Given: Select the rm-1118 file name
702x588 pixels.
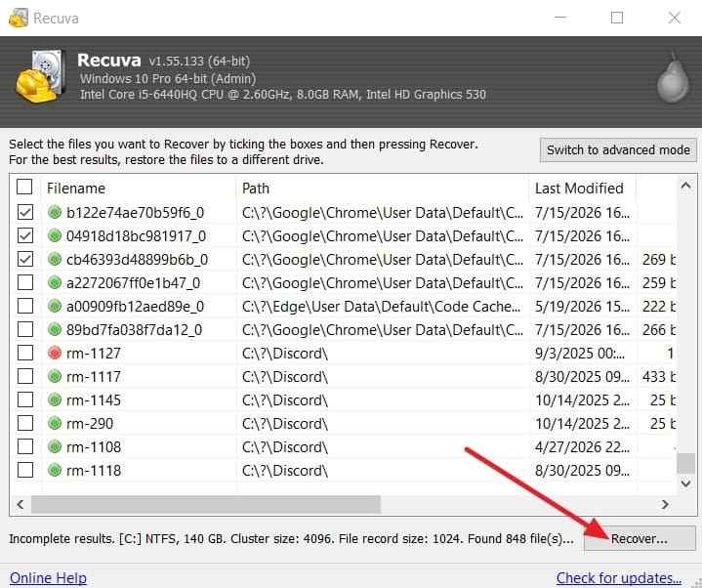Looking at the screenshot, I should point(94,470).
